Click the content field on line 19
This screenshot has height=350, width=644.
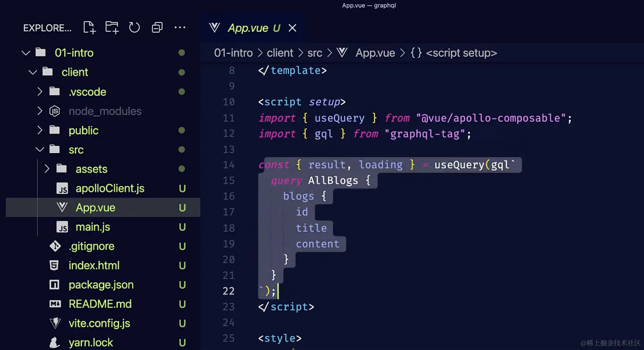pyautogui.click(x=317, y=244)
